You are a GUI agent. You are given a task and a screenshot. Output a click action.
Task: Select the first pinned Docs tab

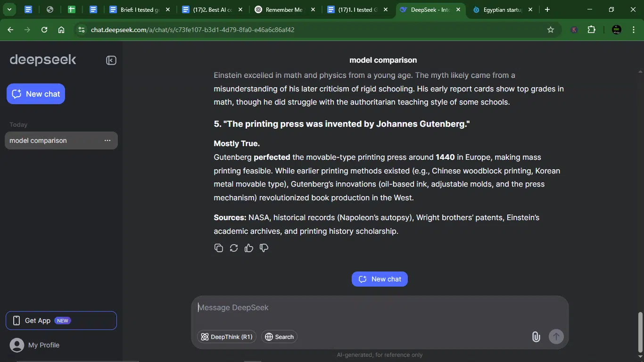28,9
